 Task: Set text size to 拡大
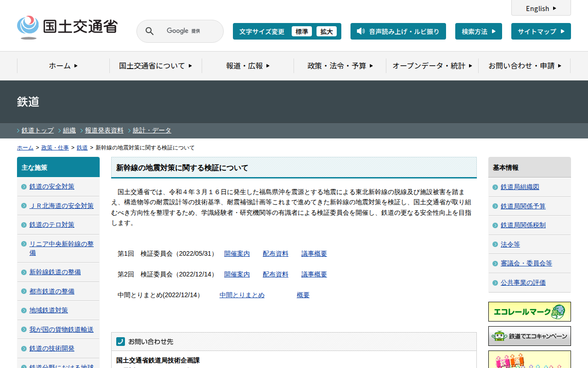326,31
